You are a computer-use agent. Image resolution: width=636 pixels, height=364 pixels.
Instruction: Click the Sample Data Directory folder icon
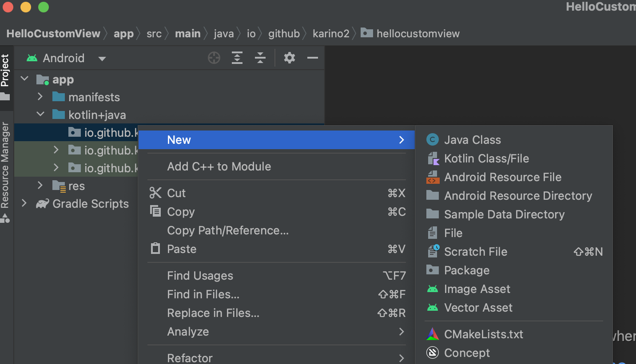point(433,214)
